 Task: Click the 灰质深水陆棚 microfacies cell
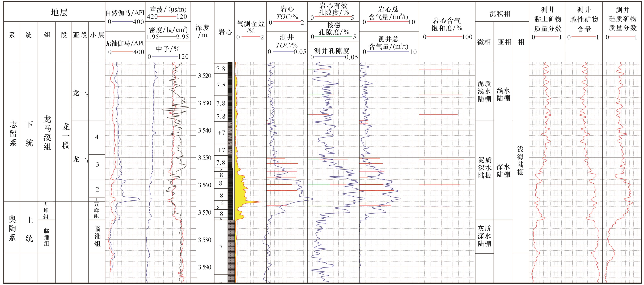point(484,236)
